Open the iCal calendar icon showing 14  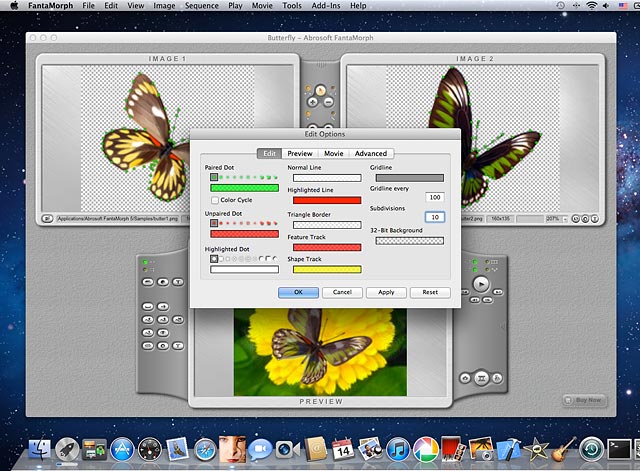point(343,449)
